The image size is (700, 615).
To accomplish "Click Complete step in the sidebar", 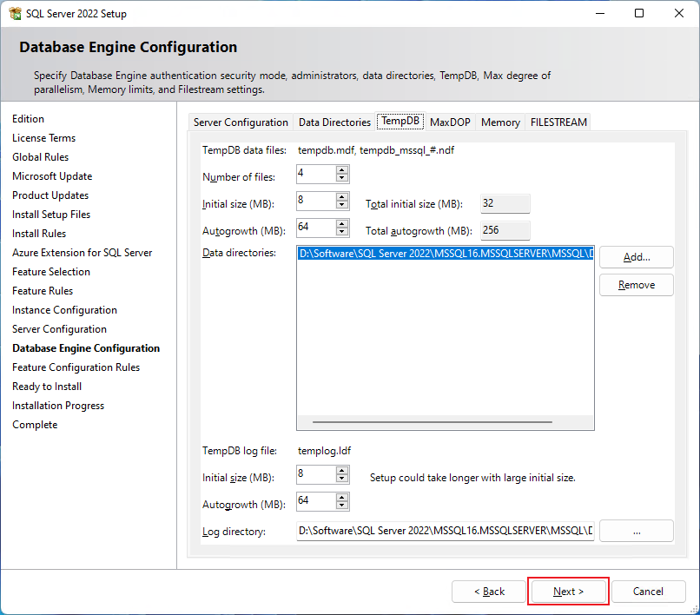I will (x=35, y=425).
